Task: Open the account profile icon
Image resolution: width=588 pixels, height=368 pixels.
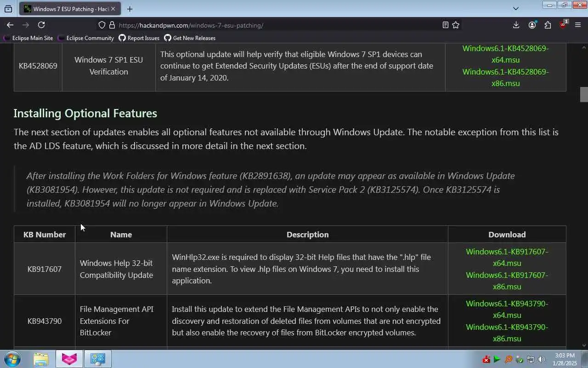Action: pyautogui.click(x=532, y=25)
